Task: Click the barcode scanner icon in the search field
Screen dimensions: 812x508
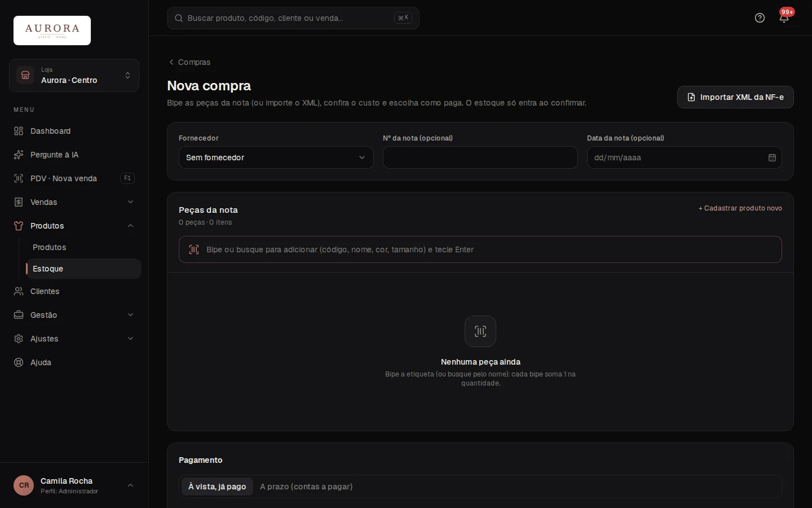Action: [194, 249]
